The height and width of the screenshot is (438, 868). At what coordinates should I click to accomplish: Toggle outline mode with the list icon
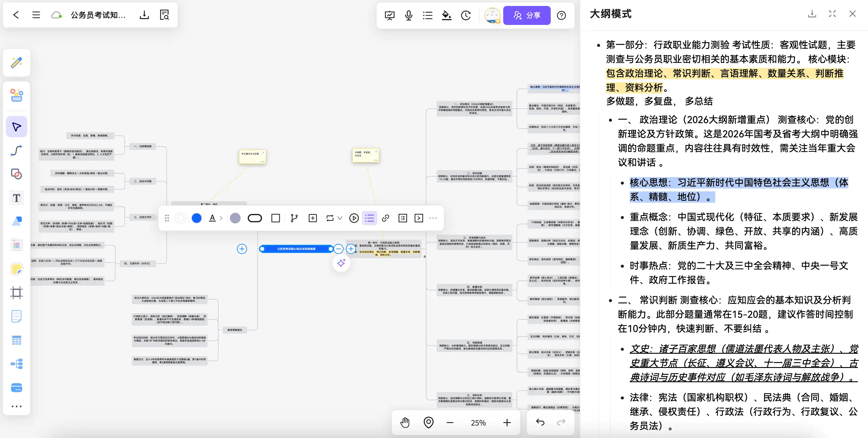pyautogui.click(x=427, y=15)
